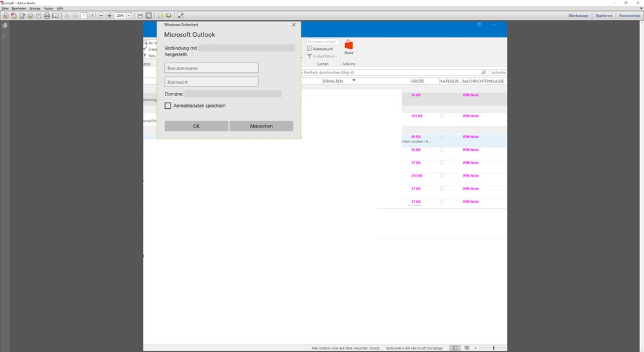The width and height of the screenshot is (644, 352).
Task: Click the Print icon in Reader toolbar
Action: [46, 15]
